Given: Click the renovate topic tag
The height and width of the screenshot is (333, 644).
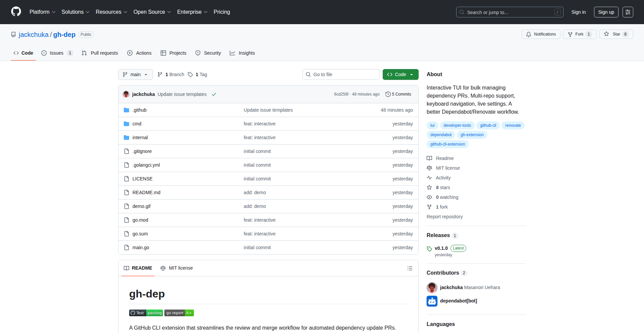Looking at the screenshot, I should pyautogui.click(x=513, y=125).
